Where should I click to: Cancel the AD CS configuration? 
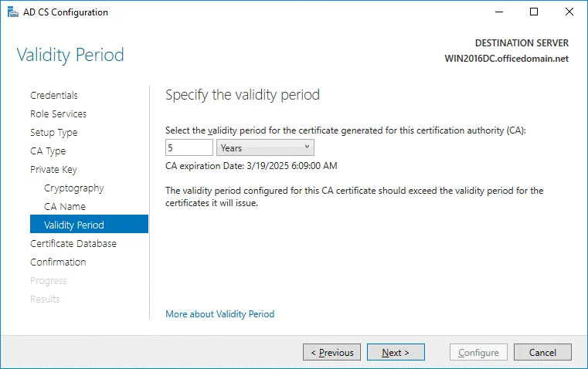[542, 352]
